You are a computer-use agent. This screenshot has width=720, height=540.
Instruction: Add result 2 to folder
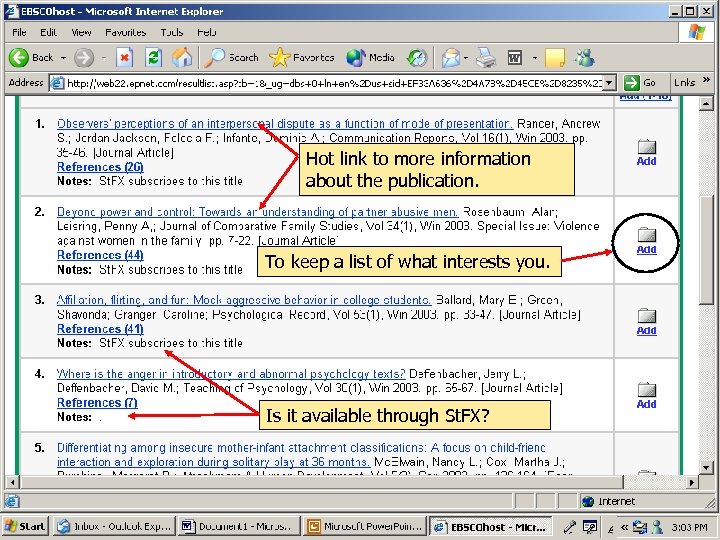pos(647,241)
